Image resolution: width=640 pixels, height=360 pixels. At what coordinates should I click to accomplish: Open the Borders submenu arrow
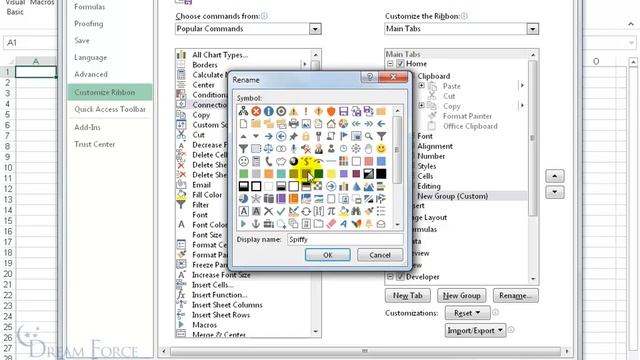(304, 64)
